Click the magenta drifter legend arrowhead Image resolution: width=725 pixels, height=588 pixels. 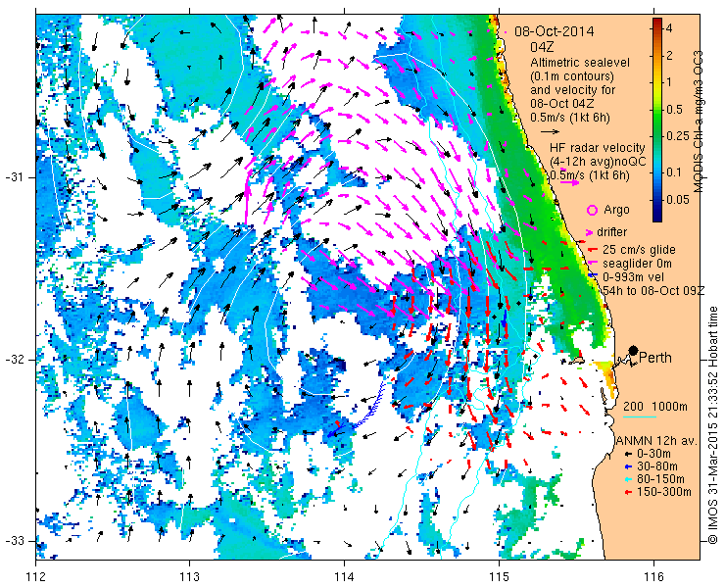(590, 232)
